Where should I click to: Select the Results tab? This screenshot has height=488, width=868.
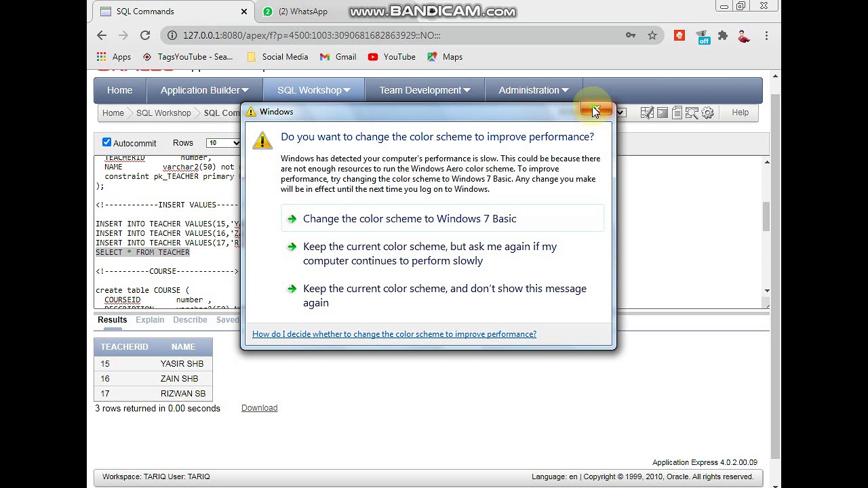(112, 320)
